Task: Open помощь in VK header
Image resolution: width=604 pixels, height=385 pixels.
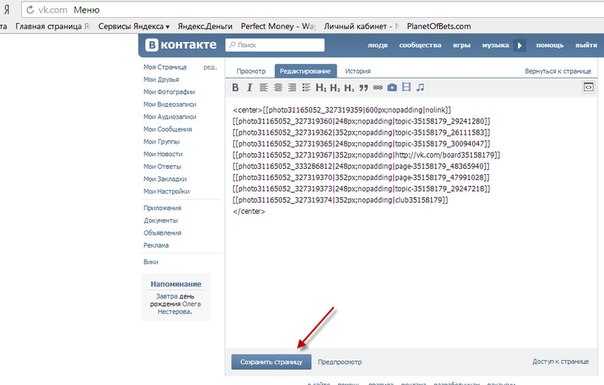Action: click(x=550, y=45)
